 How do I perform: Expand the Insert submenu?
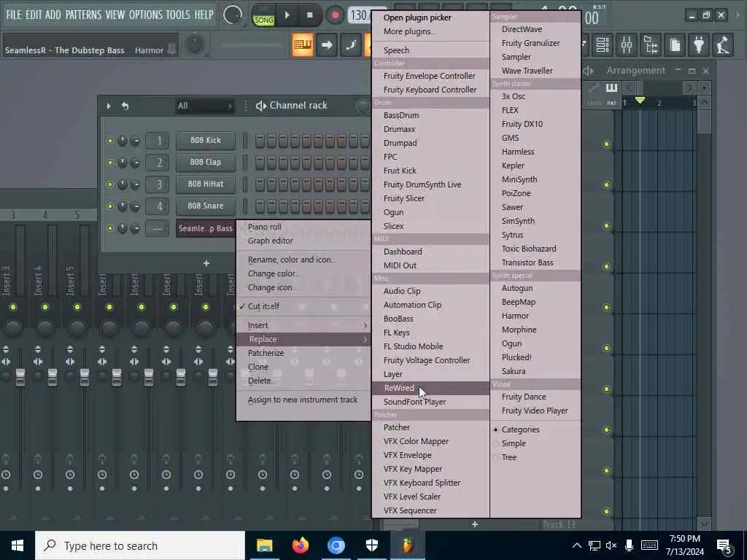(x=303, y=326)
